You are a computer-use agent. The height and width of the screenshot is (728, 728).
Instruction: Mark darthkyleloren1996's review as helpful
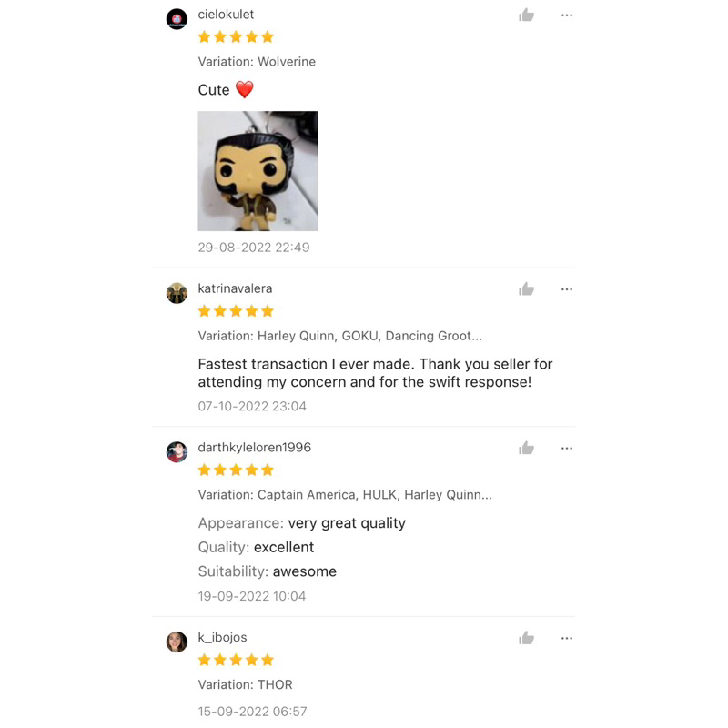(x=526, y=449)
